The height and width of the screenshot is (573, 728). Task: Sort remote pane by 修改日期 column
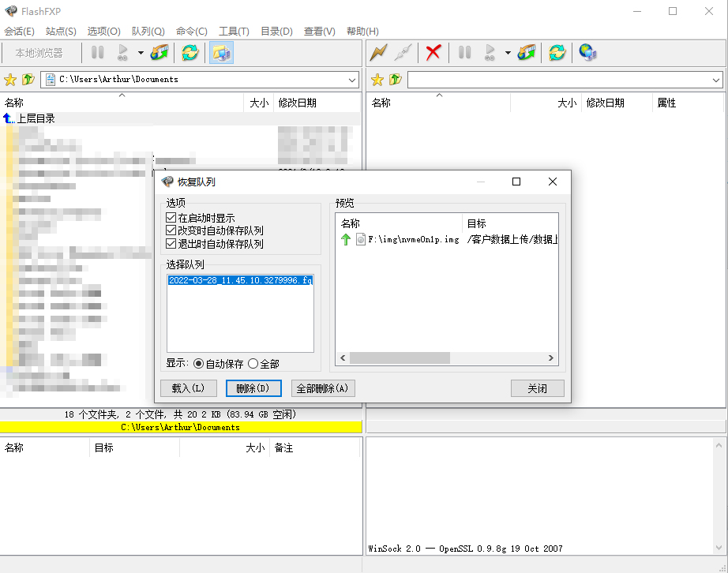tap(616, 103)
